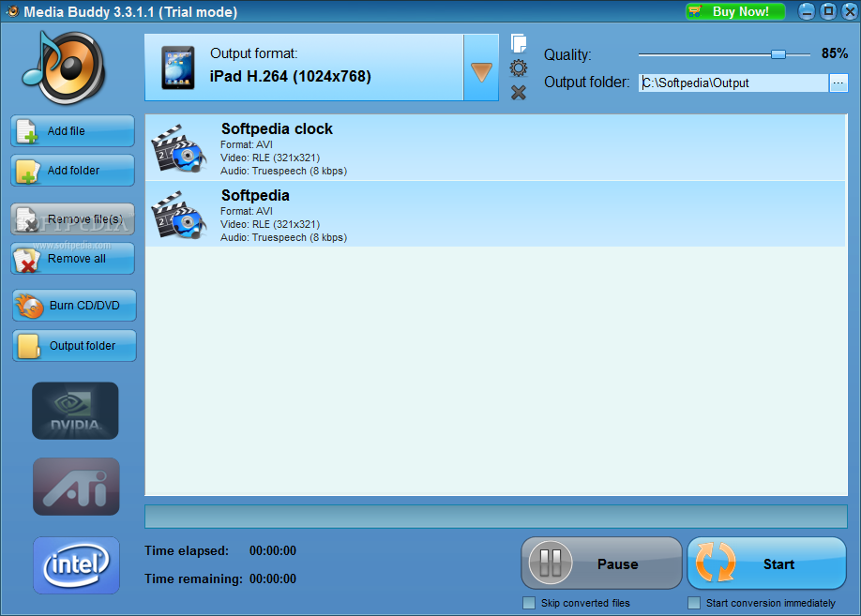Click the Media Buddy speaker logo
861x616 pixels.
point(64,68)
